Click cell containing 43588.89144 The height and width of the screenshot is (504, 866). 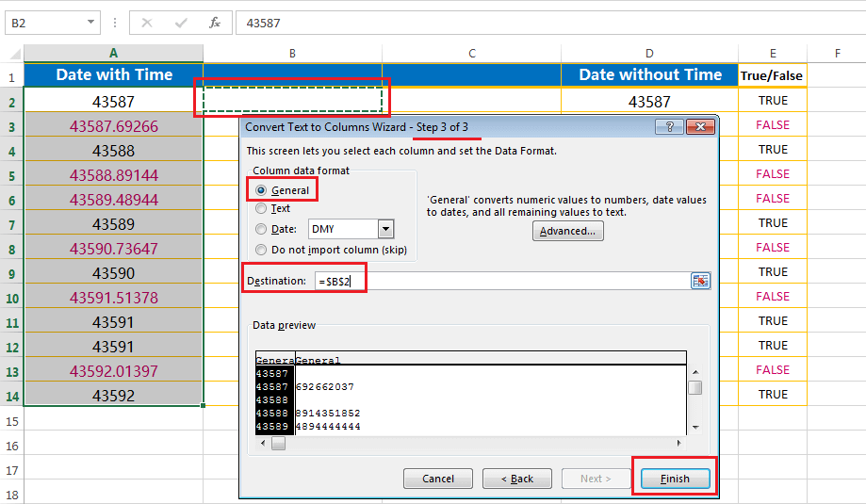click(114, 175)
